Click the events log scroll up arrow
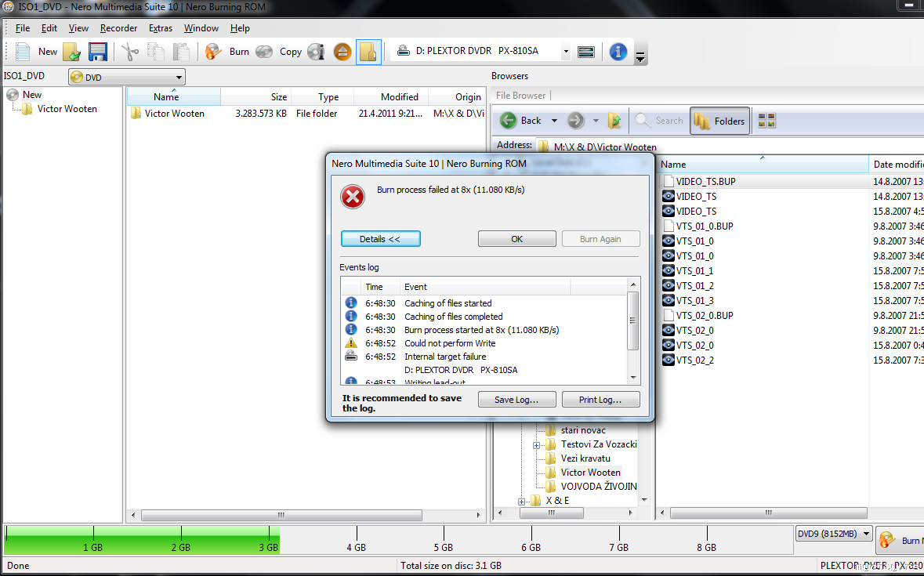 pyautogui.click(x=633, y=284)
